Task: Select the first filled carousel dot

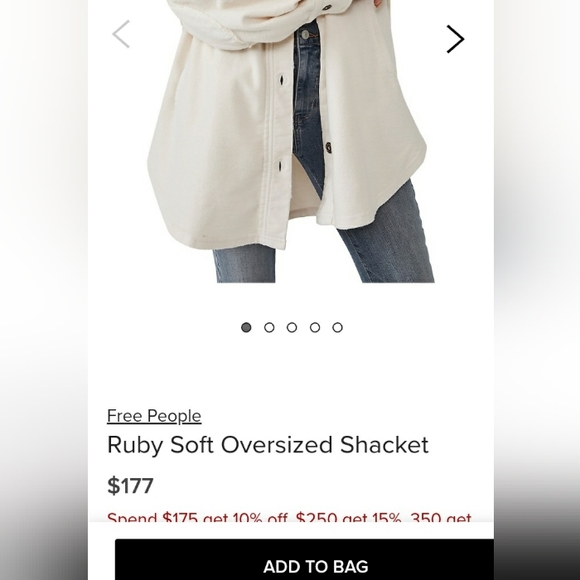Action: (x=246, y=327)
